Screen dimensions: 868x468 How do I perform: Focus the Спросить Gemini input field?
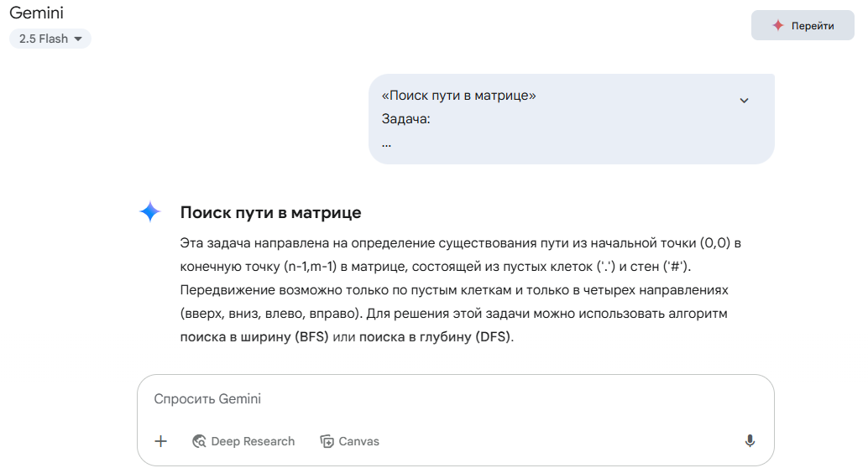coord(455,399)
